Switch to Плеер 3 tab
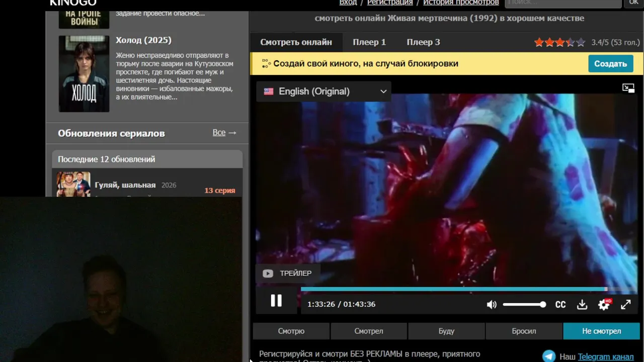Screen dimensions: 644x362 [423, 42]
